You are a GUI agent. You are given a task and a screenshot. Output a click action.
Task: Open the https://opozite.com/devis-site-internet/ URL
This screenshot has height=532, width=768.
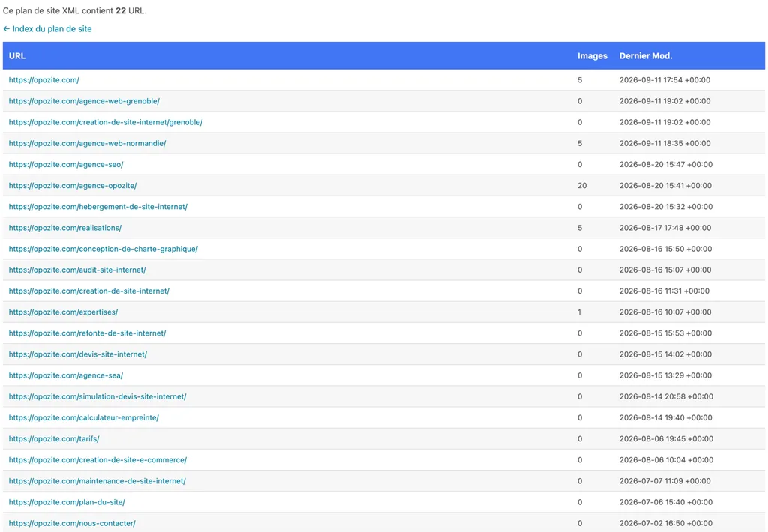(x=78, y=354)
